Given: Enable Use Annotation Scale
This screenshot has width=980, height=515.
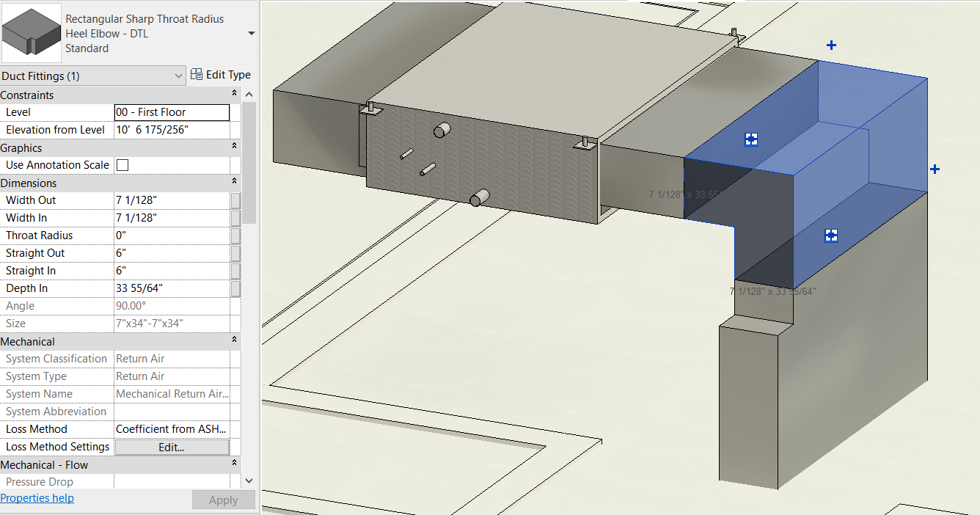Looking at the screenshot, I should 121,164.
